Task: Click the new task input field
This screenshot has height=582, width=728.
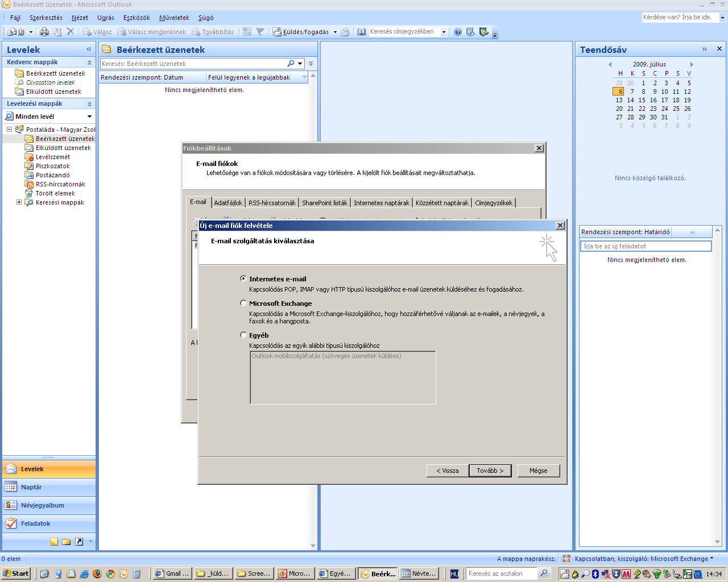Action: (x=646, y=246)
